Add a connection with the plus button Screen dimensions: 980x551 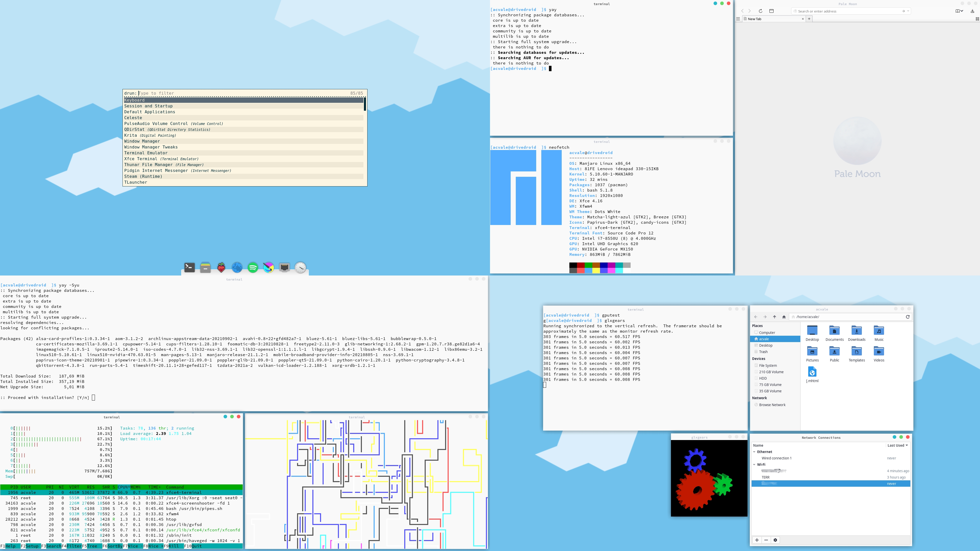[x=757, y=540]
